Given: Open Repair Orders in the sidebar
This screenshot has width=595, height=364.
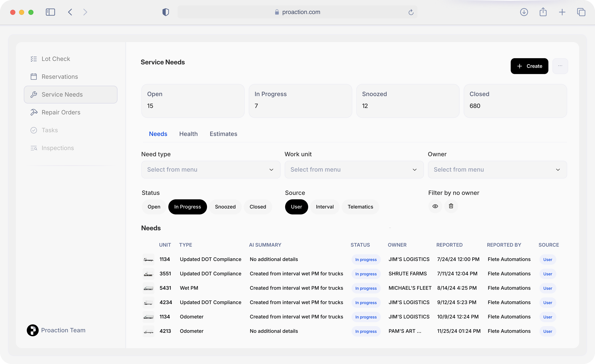Looking at the screenshot, I should point(61,112).
